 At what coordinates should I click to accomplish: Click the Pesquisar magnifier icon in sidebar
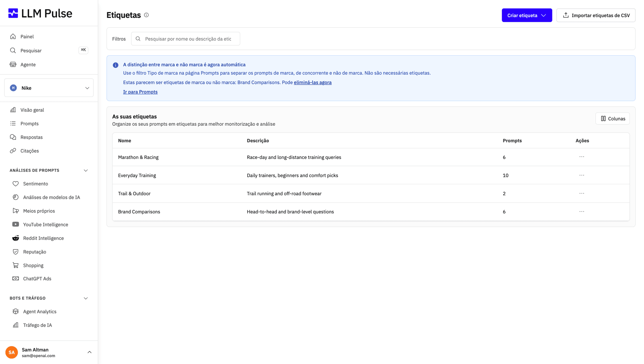click(13, 50)
